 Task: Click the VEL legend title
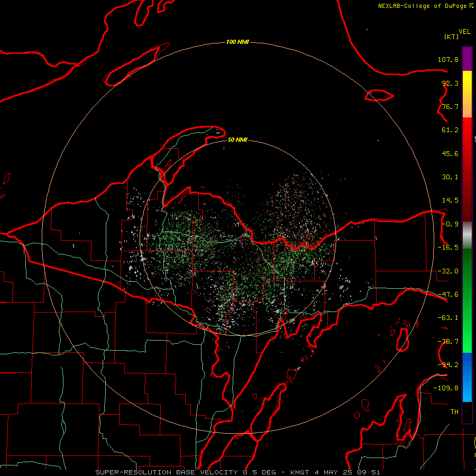click(464, 32)
